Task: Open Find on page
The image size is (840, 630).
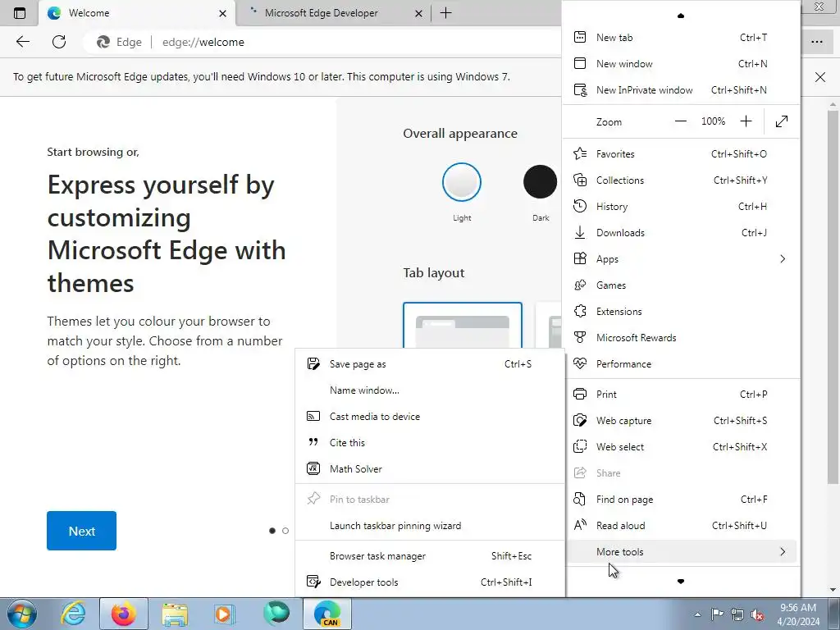Action: [x=681, y=500]
